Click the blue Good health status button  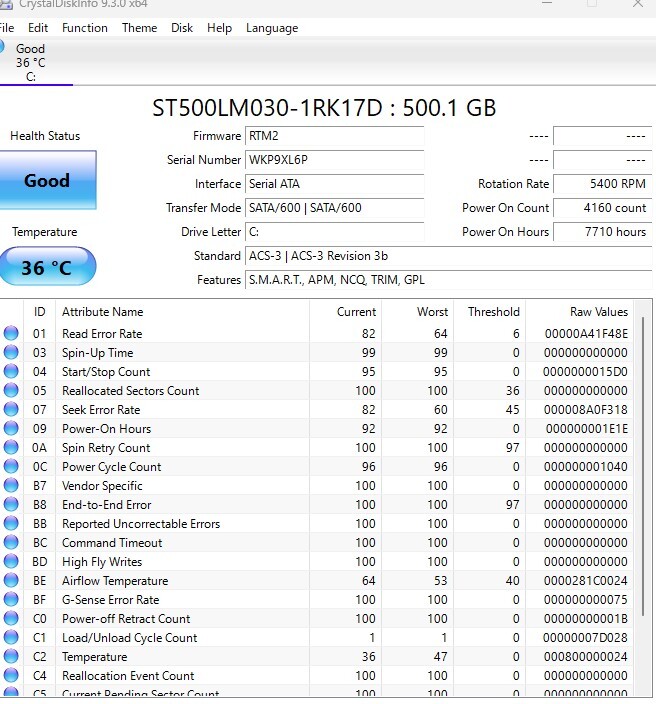tap(47, 181)
